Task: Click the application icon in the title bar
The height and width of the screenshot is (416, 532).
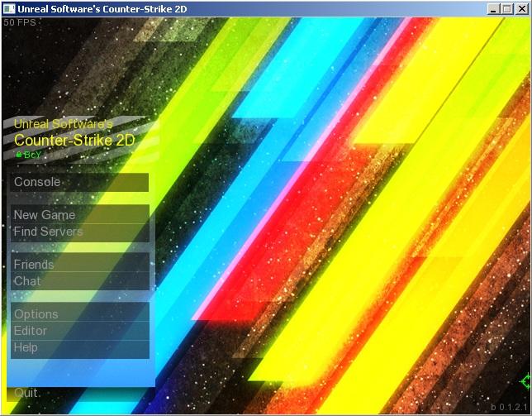Action: pyautogui.click(x=9, y=9)
